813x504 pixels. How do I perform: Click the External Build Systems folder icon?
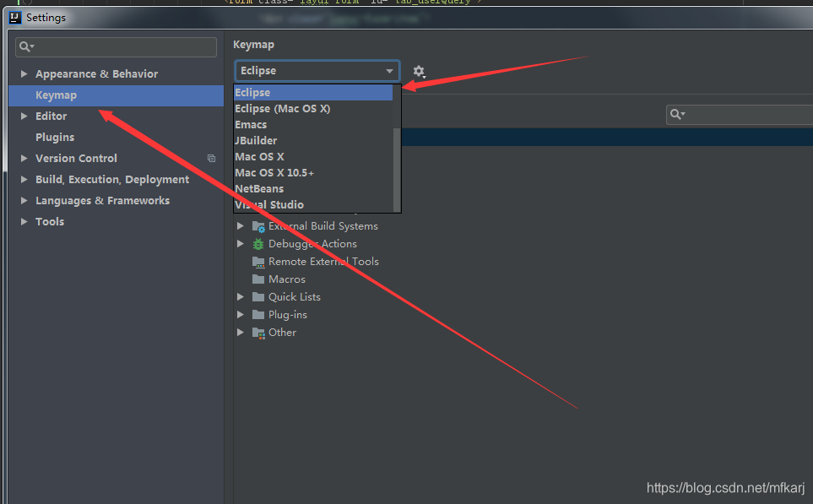258,226
